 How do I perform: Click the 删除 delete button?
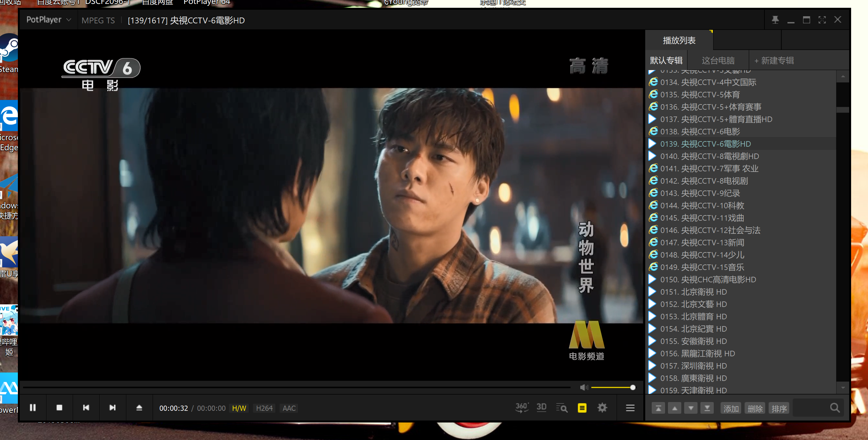755,408
